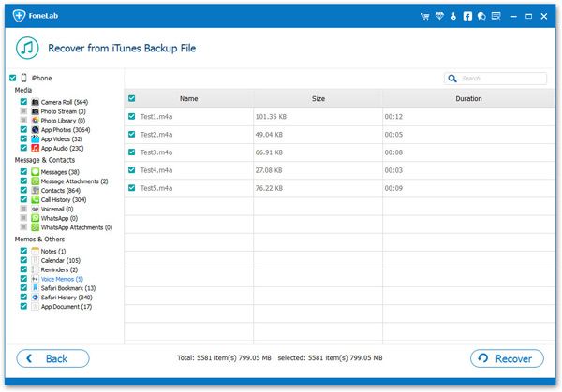The width and height of the screenshot is (562, 392).
Task: Click the App Photos icon
Action: click(x=36, y=130)
